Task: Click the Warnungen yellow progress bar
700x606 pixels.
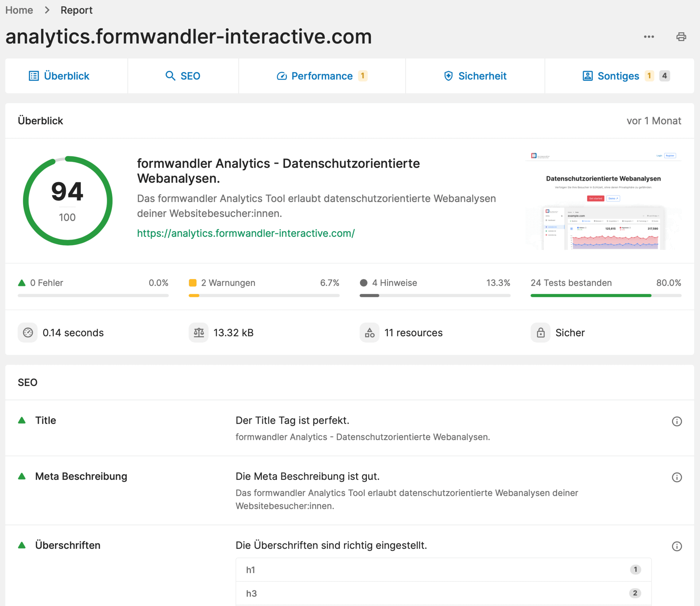Action: (264, 296)
